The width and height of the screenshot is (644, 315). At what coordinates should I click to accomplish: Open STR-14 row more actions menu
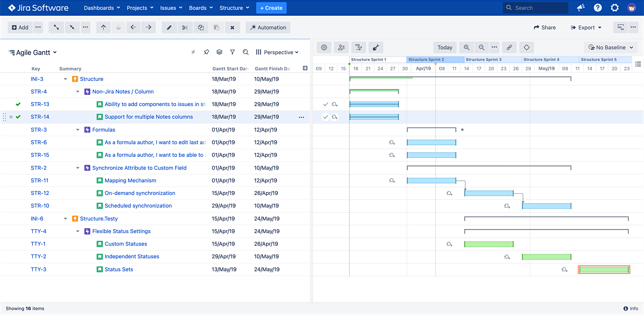coord(301,117)
